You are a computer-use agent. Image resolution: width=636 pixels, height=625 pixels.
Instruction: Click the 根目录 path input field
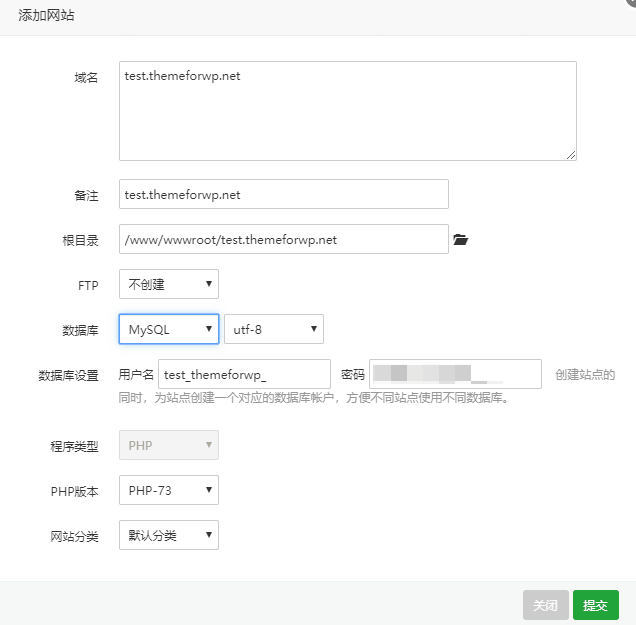pyautogui.click(x=283, y=240)
